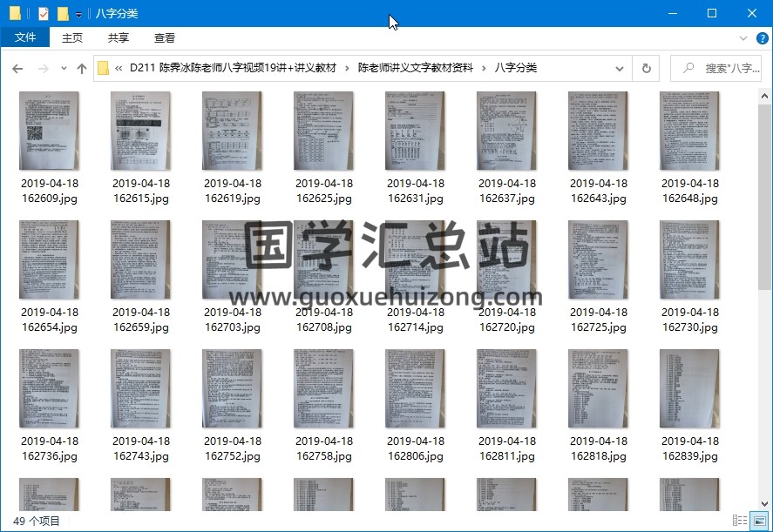This screenshot has width=773, height=532.
Task: Navigate to D211 陈弄冰陈老师八字视频19讲+讲义教材 breadcrumb
Action: (x=233, y=68)
